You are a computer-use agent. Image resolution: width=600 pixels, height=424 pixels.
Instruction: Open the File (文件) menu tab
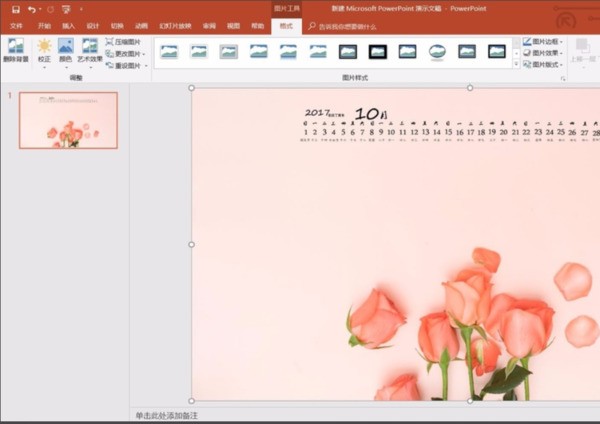point(17,25)
